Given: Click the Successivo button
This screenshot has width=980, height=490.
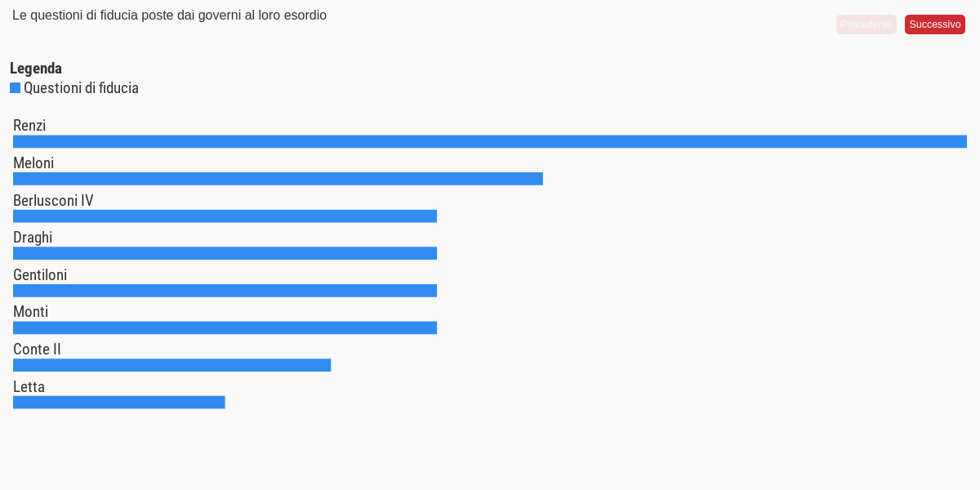Looking at the screenshot, I should click(934, 24).
